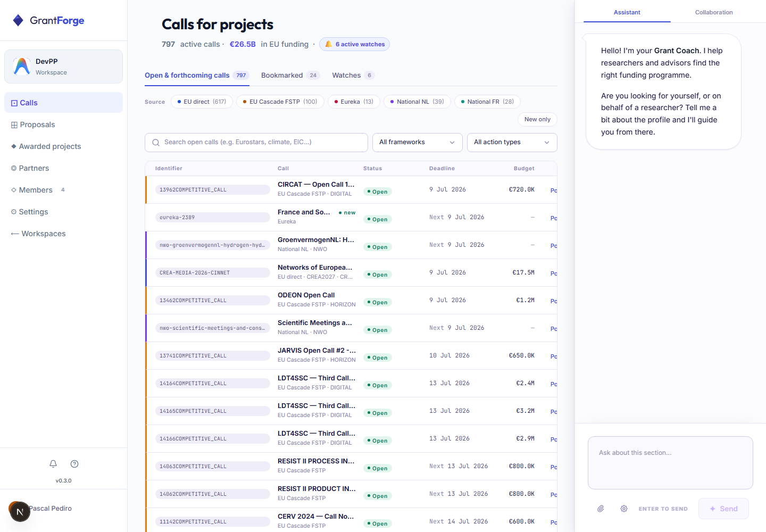Expand the All frameworks dropdown

[x=417, y=143]
